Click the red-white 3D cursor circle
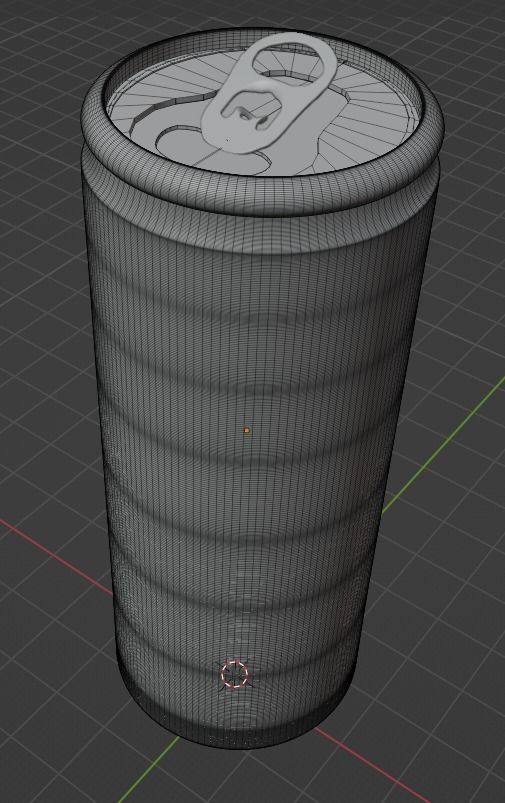The height and width of the screenshot is (803, 505). [x=235, y=674]
